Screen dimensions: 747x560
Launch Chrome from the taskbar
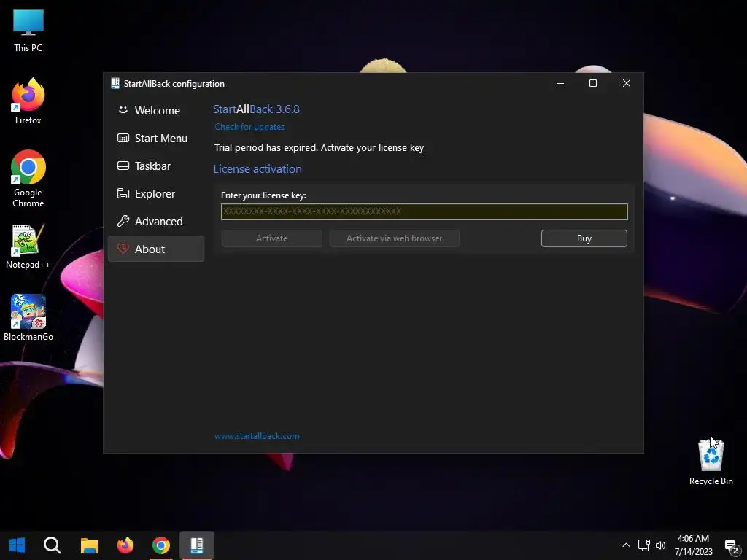click(x=161, y=545)
